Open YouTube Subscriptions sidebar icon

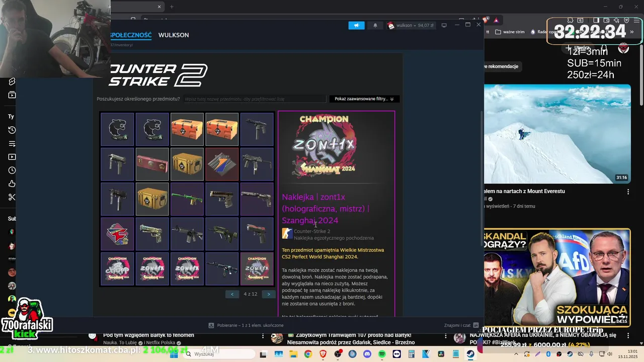[12, 95]
